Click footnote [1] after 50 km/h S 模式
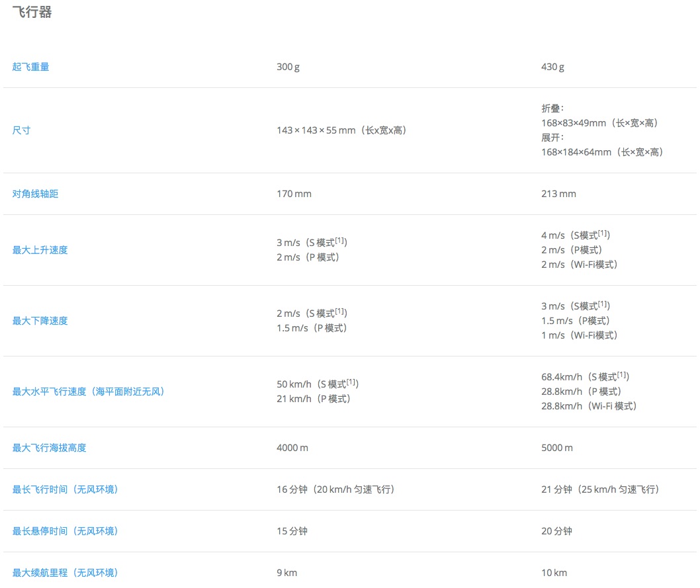The height and width of the screenshot is (588, 700). pos(353,382)
